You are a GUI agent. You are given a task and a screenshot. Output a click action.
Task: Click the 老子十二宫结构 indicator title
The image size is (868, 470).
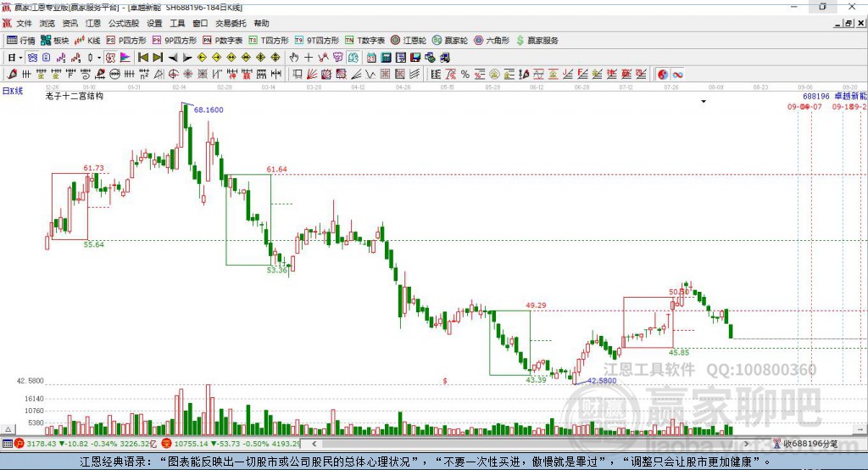point(75,96)
